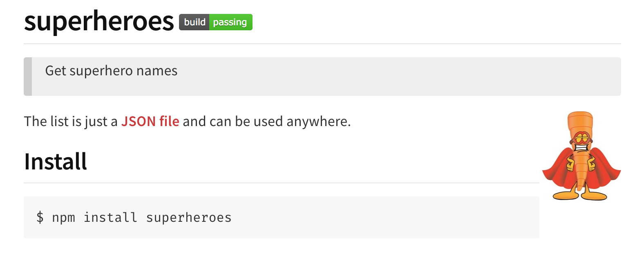The image size is (644, 257).
Task: Click the carrot mascot's masked face
Action: 580,142
